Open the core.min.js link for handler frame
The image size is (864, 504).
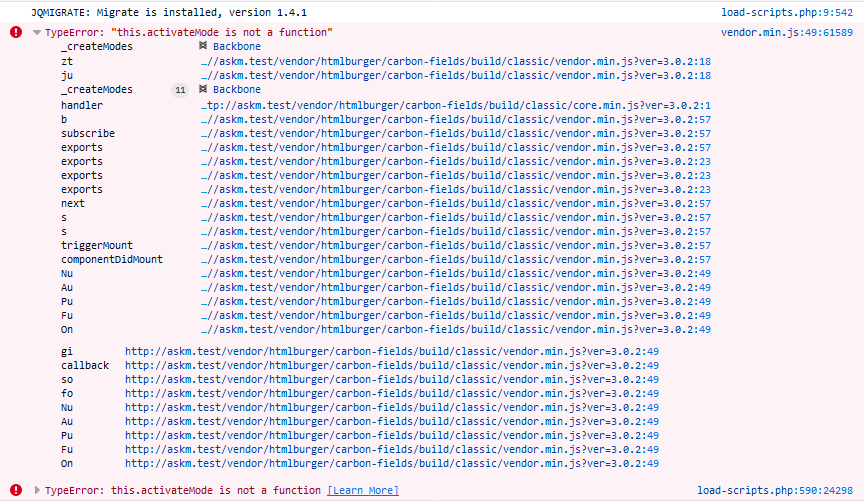[x=456, y=105]
